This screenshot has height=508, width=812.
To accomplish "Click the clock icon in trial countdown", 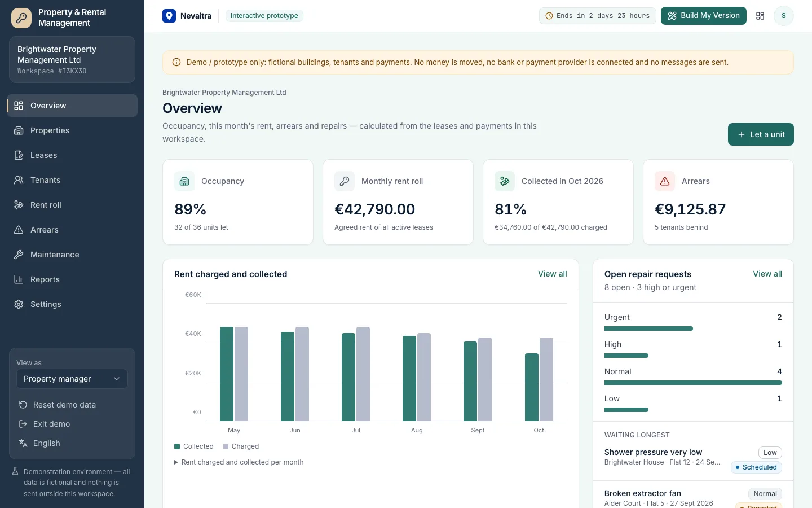I will pyautogui.click(x=549, y=16).
